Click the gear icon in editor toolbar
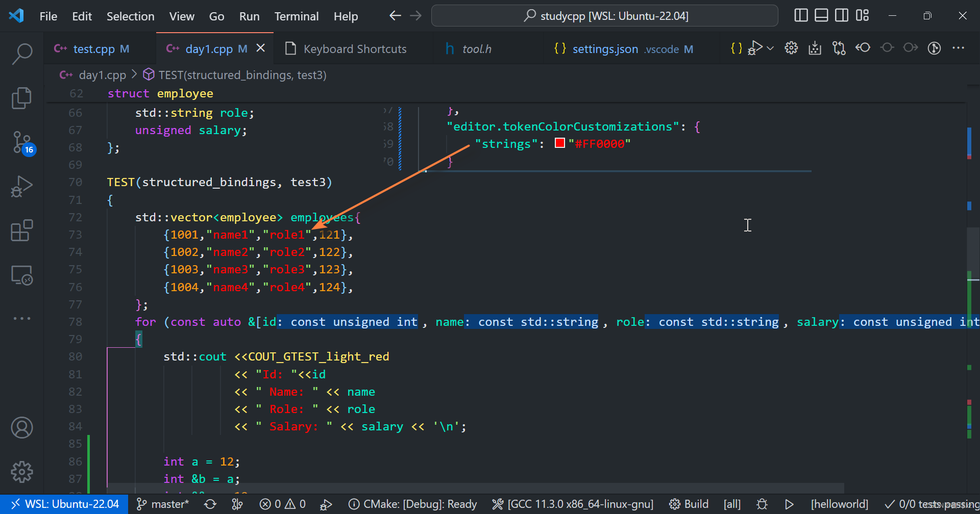980x514 pixels. click(791, 48)
